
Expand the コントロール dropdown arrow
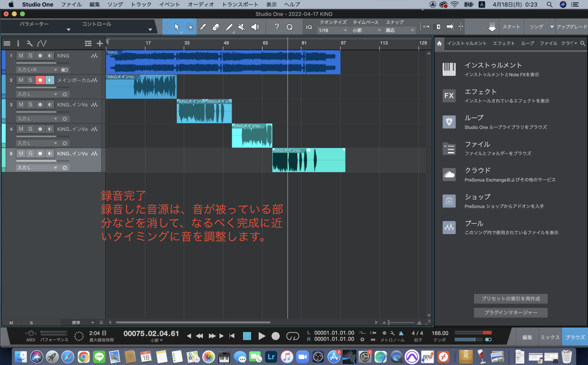[150, 30]
